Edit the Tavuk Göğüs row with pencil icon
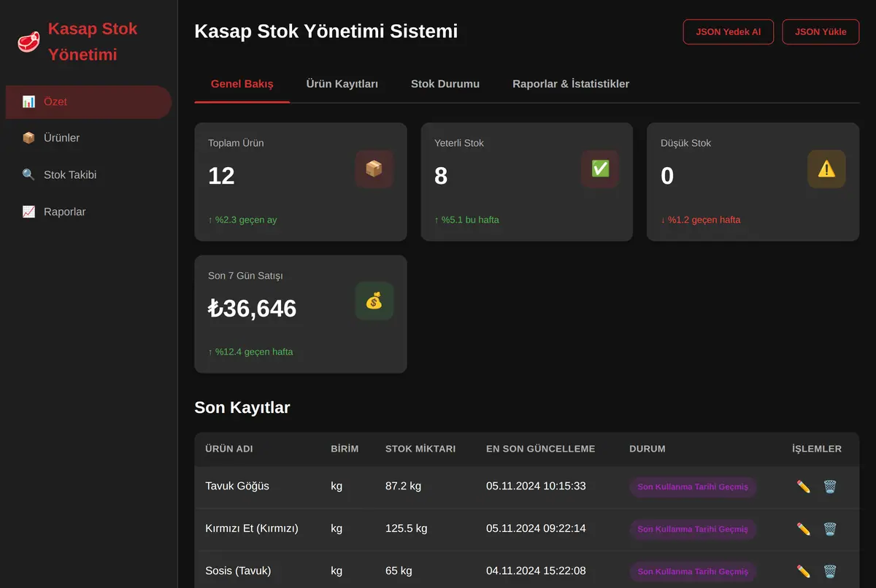This screenshot has height=588, width=876. click(x=804, y=487)
